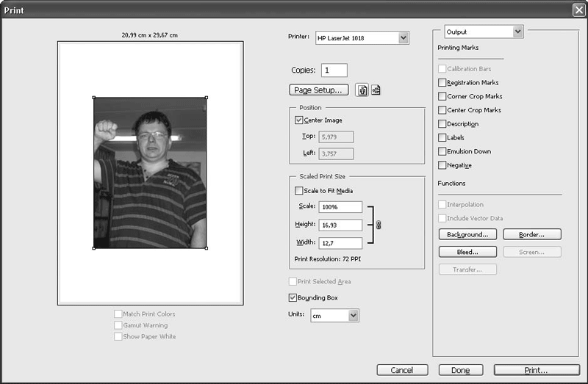The image size is (588, 384).
Task: Click the chain link constrain proportions icon
Action: (x=379, y=225)
